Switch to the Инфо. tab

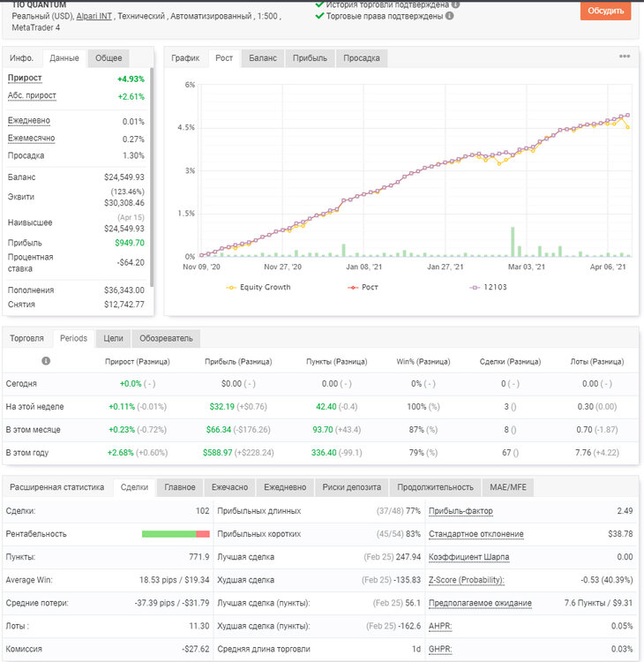click(21, 58)
